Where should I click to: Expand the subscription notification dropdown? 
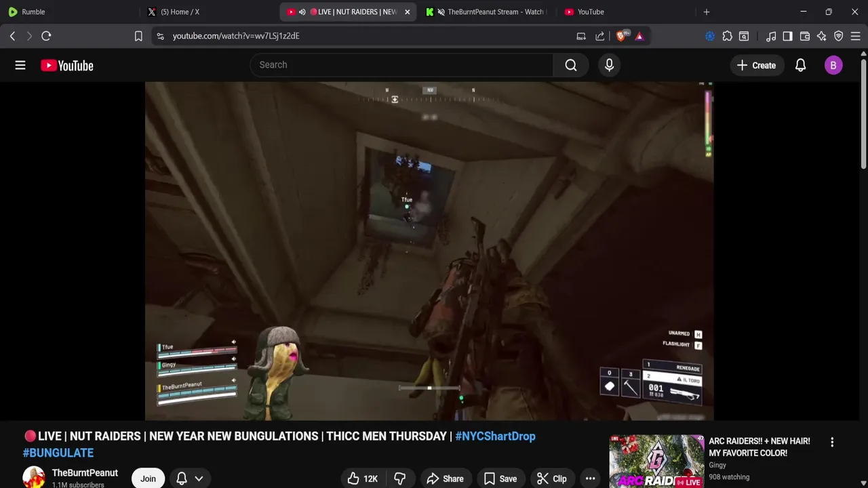(x=199, y=479)
